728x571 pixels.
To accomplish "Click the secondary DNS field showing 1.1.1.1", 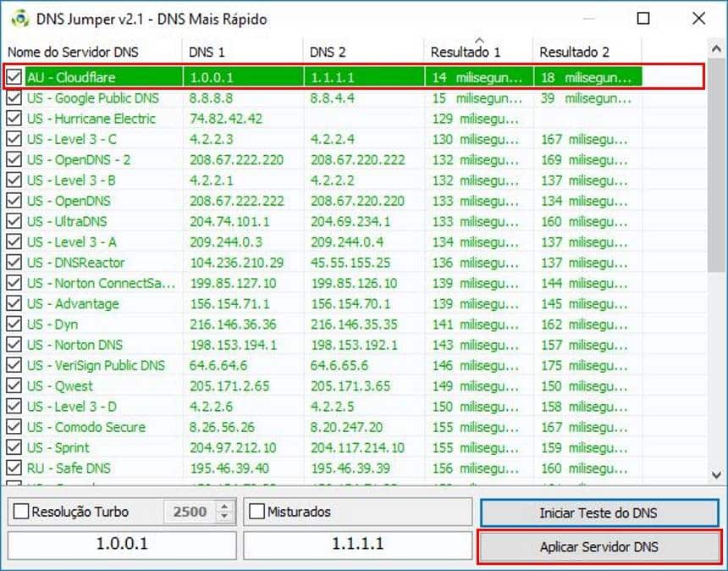I will click(x=357, y=544).
